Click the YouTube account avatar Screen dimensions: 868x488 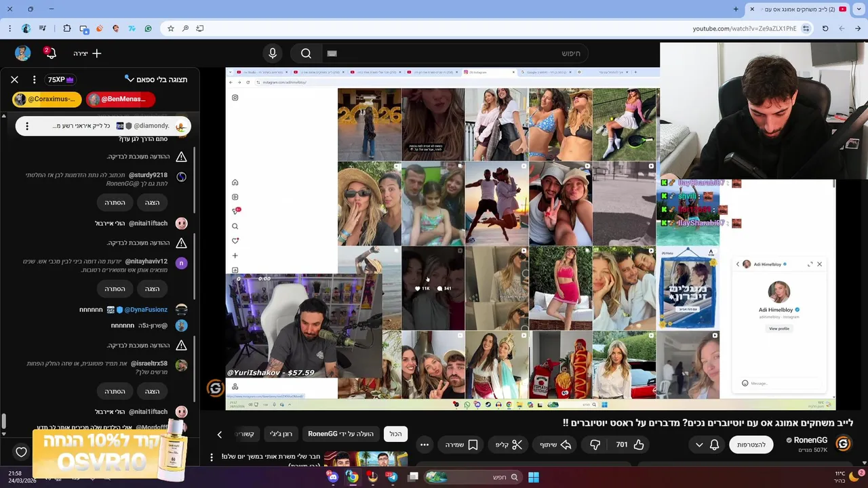point(22,53)
